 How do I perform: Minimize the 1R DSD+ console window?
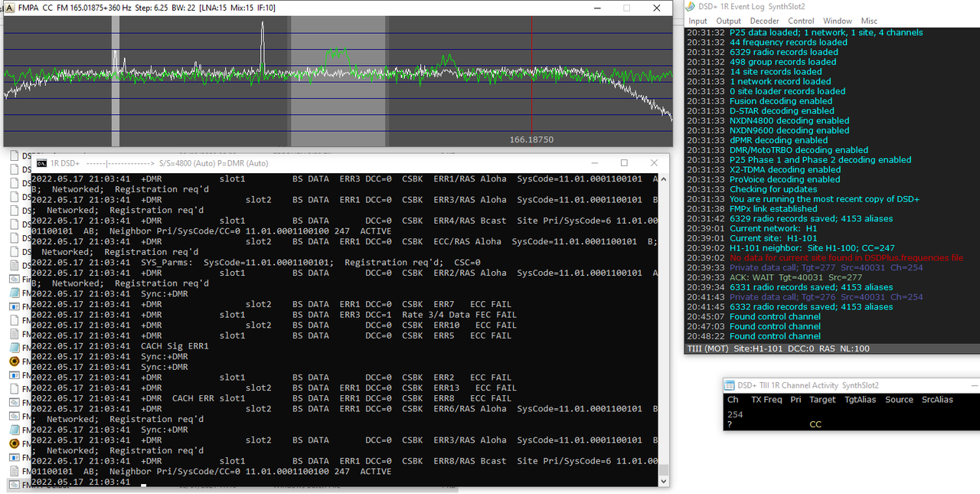(593, 163)
